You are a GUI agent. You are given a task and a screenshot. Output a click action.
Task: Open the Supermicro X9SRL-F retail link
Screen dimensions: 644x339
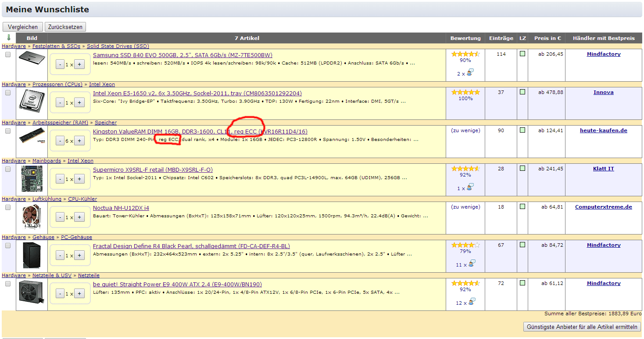(x=153, y=170)
